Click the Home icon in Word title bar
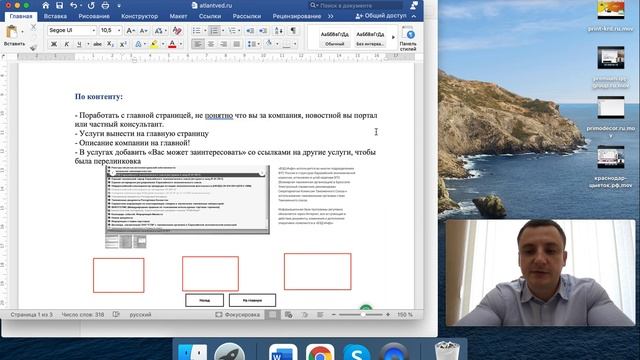The height and width of the screenshot is (360, 640). coord(46,5)
